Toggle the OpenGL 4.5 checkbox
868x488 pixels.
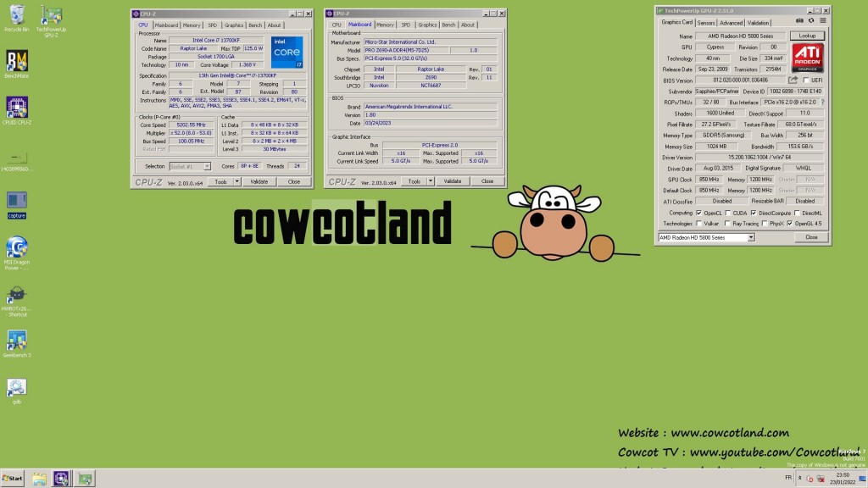coord(790,224)
